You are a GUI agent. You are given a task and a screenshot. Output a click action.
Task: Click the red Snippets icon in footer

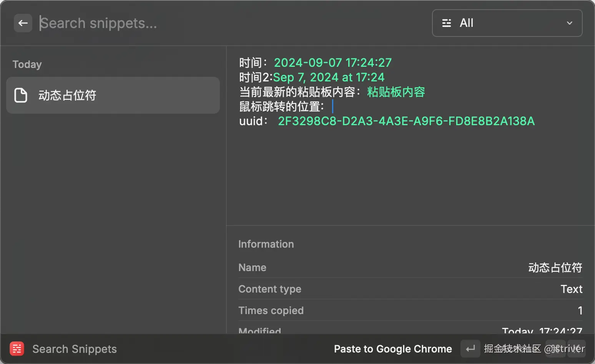point(17,349)
